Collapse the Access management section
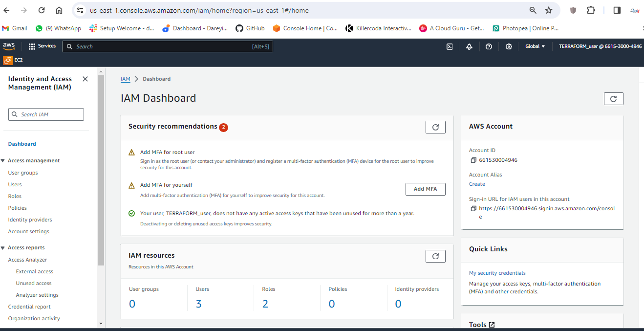 click(x=3, y=161)
